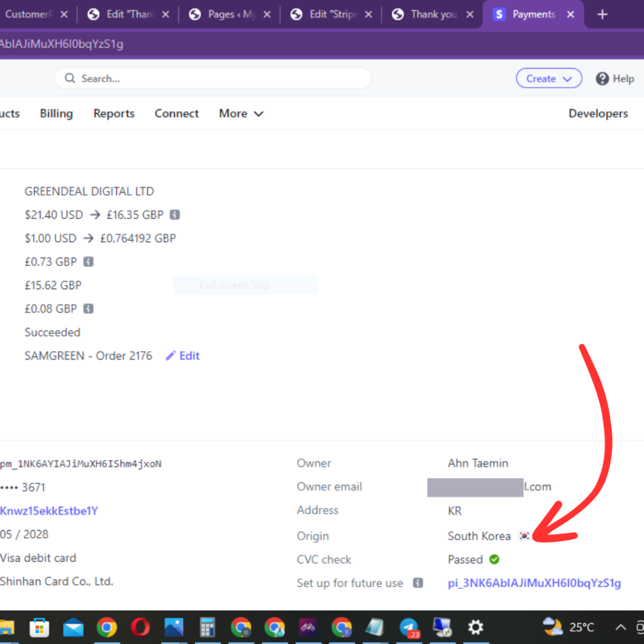Click info icon beside Set up for future use
Screen dimensions: 644x644
(418, 583)
